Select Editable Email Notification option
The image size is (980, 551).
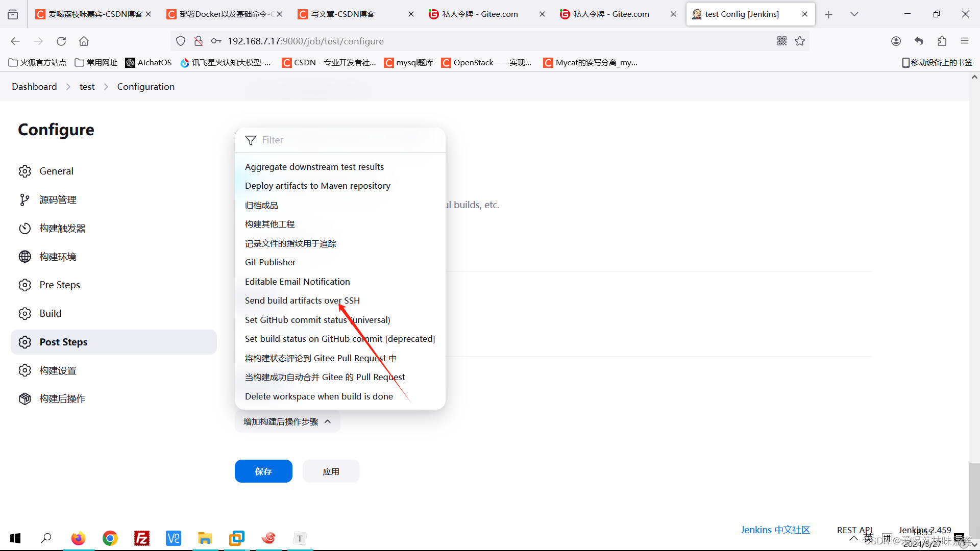(x=297, y=281)
